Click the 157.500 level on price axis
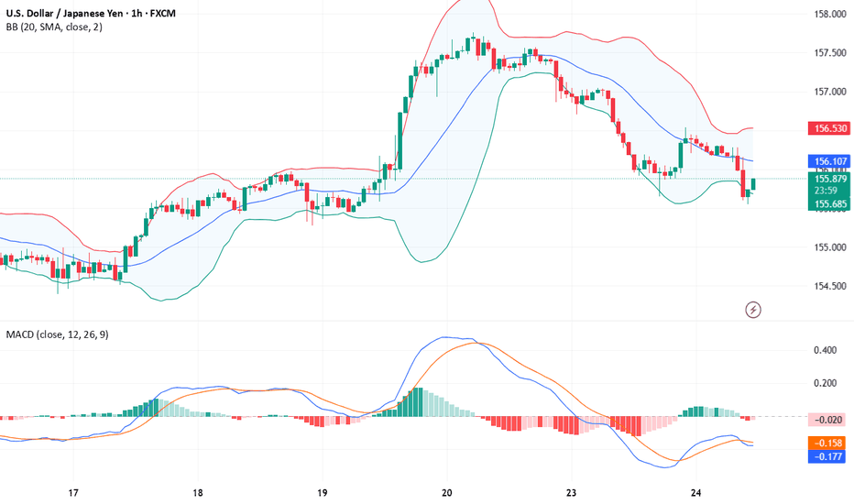This screenshot has height=504, width=854. (x=829, y=53)
